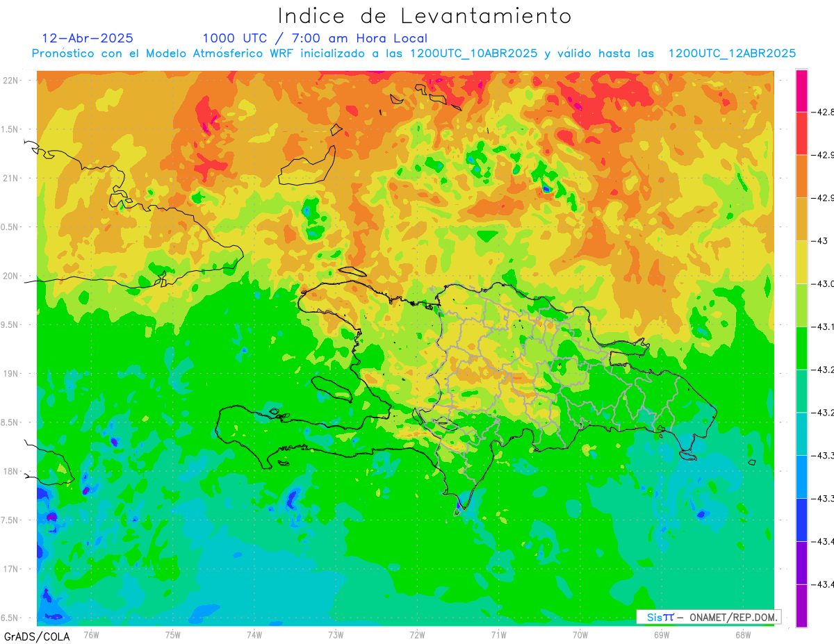Click the '20N' latitude label
The width and height of the screenshot is (834, 644).
(x=11, y=276)
